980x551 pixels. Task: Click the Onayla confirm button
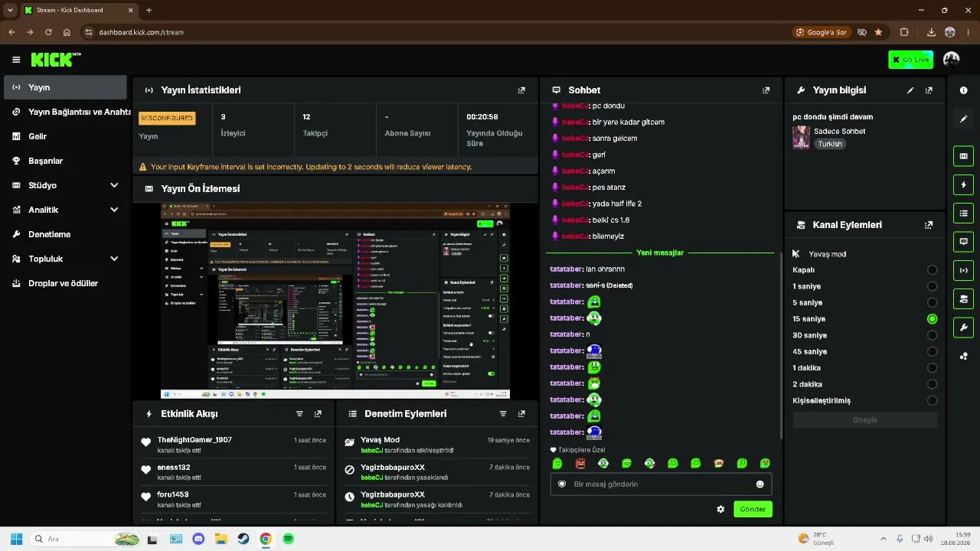[x=865, y=420]
